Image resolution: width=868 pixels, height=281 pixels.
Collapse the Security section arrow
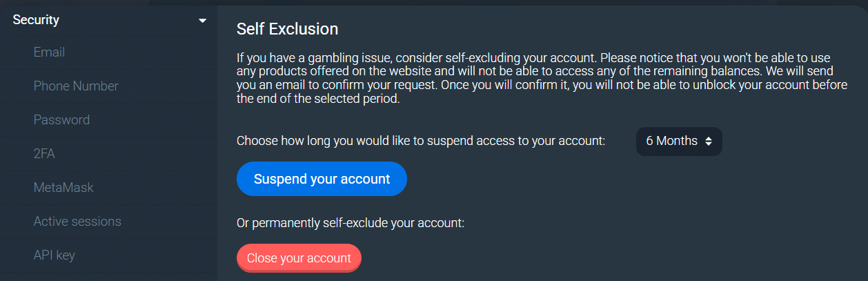point(202,21)
